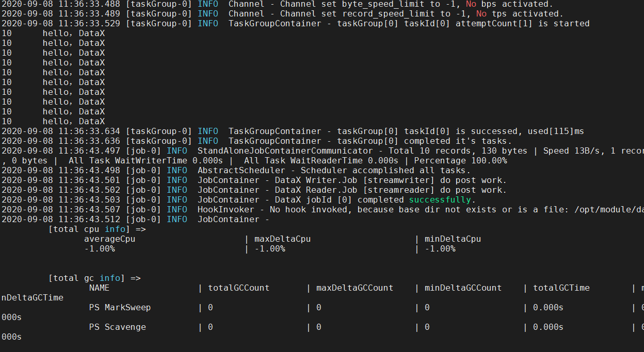
Task: Click the "HookInvoker" log source text
Action: [226, 210]
